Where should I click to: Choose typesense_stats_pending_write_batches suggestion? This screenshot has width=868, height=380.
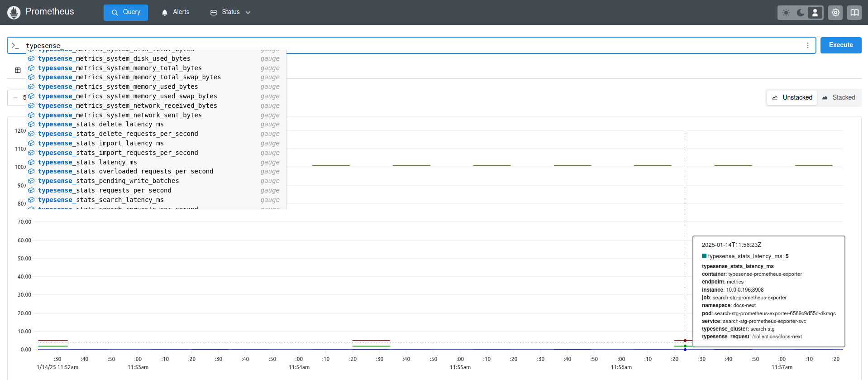tap(156, 181)
